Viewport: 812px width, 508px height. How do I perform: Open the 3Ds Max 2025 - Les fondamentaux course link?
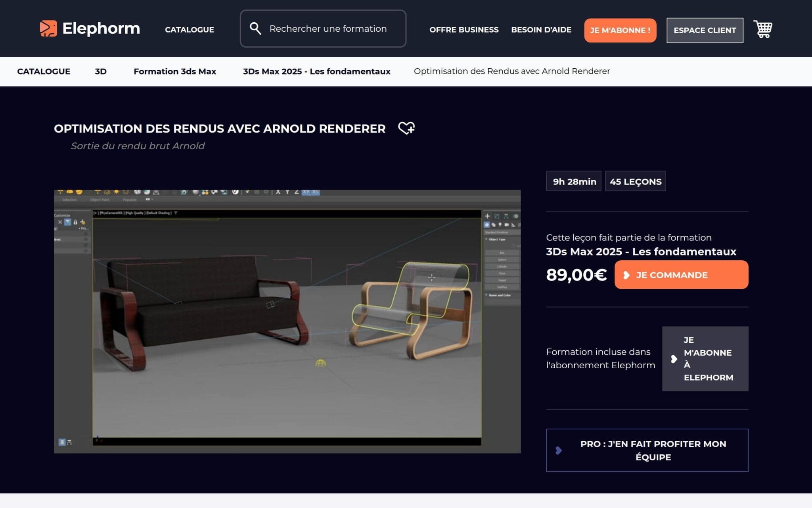click(x=641, y=252)
